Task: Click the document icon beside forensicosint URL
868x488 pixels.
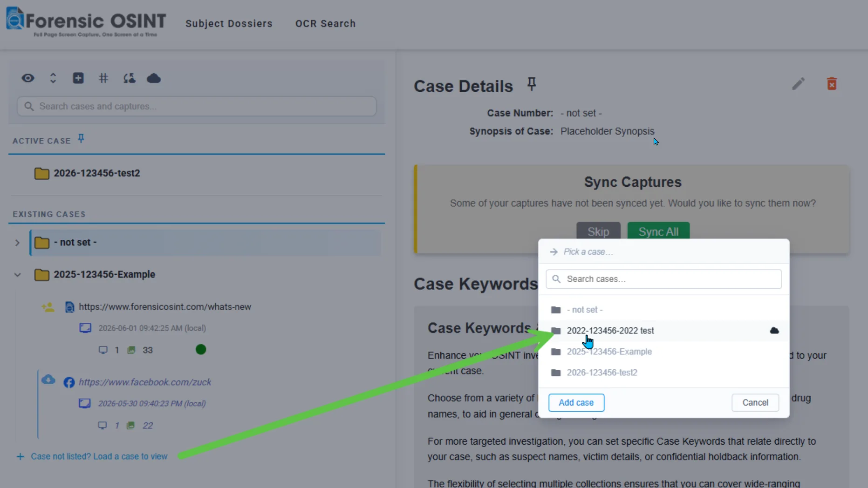Action: (69, 307)
